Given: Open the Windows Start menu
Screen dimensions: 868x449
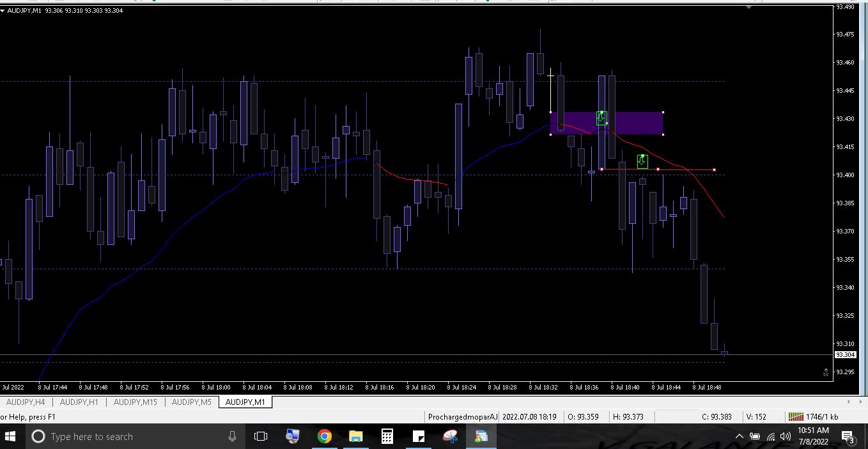Looking at the screenshot, I should (10, 436).
